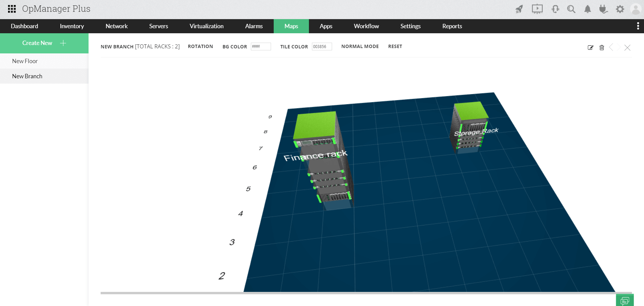Click the notifications bell icon
Screen dimensions: 644x306
pos(587,9)
